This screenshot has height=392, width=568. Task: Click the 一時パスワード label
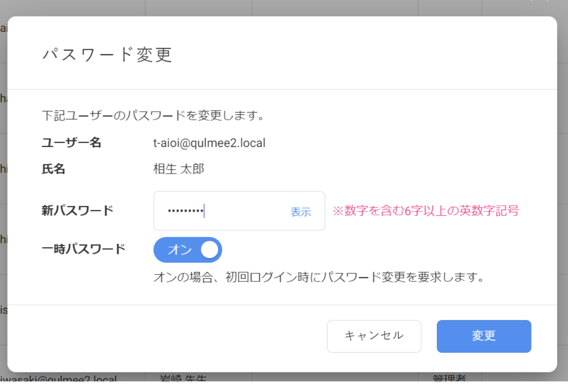(83, 249)
